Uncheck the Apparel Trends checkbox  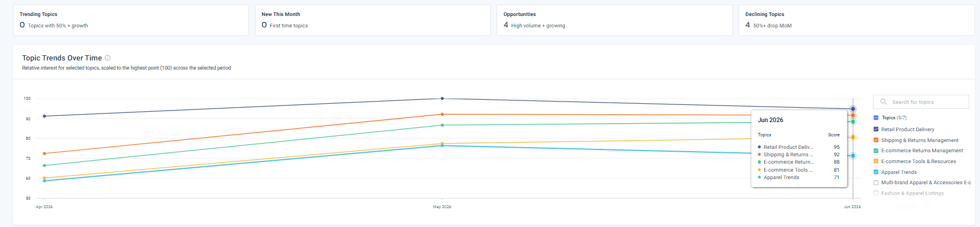(x=876, y=172)
